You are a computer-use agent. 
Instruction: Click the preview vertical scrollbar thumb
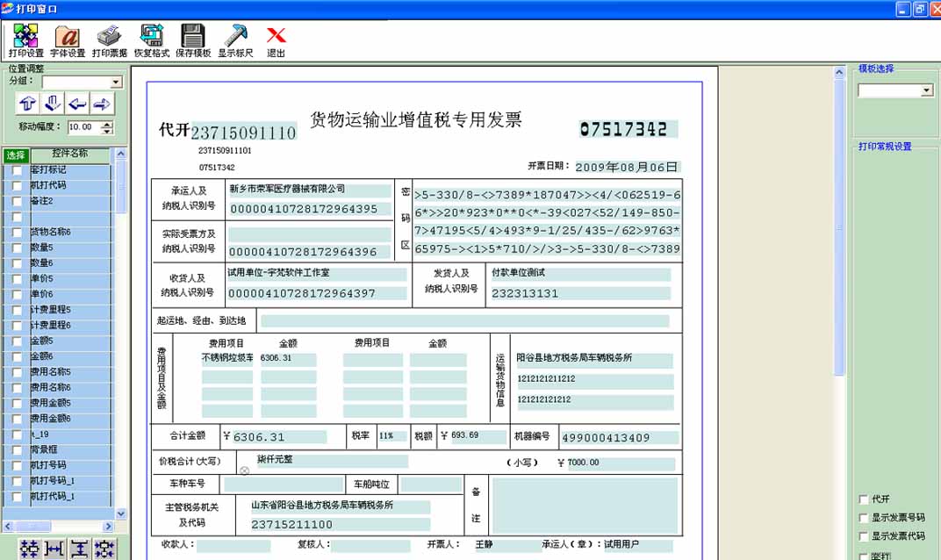839,226
